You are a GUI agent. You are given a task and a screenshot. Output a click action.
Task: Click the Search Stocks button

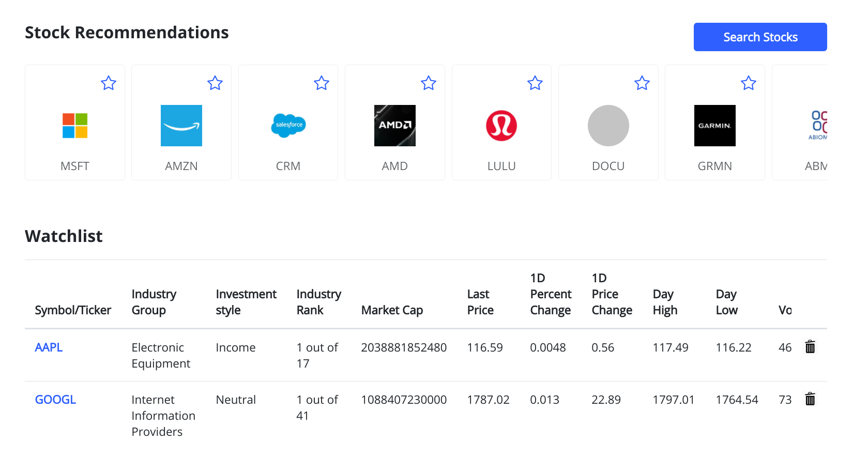760,37
